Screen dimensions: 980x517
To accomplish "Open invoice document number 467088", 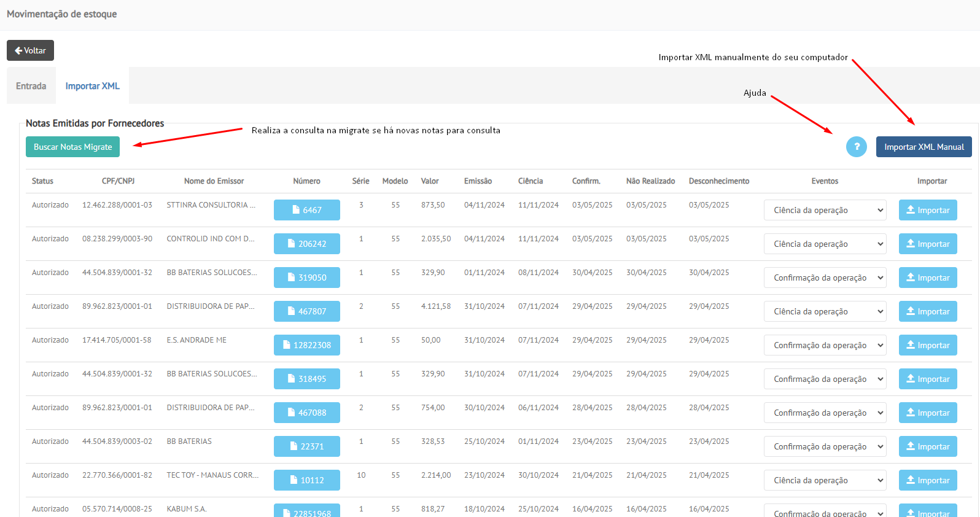I will (306, 413).
